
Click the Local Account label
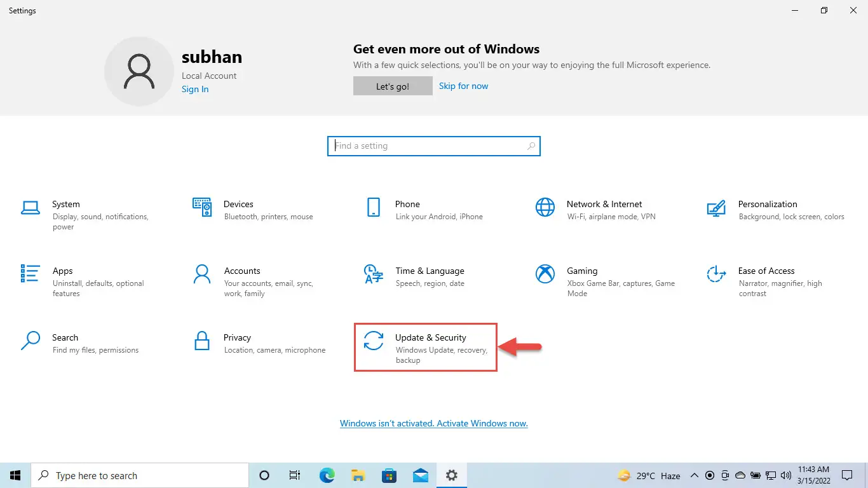point(209,76)
